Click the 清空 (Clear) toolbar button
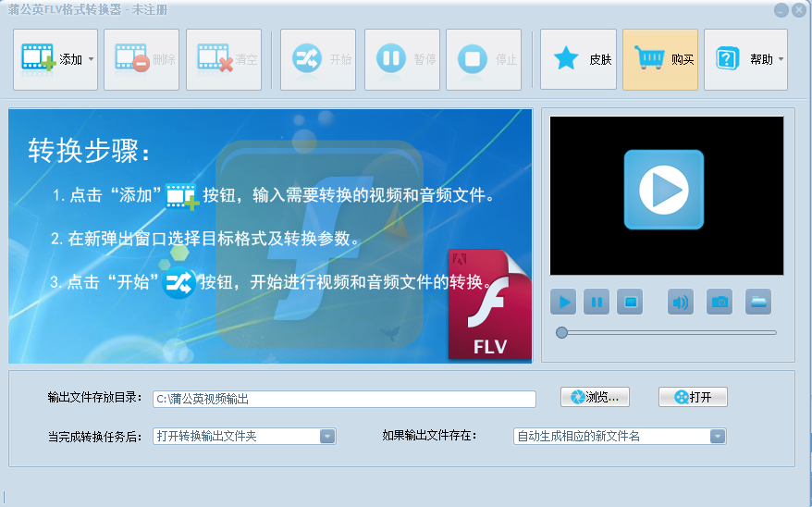This screenshot has width=812, height=507. pyautogui.click(x=224, y=59)
